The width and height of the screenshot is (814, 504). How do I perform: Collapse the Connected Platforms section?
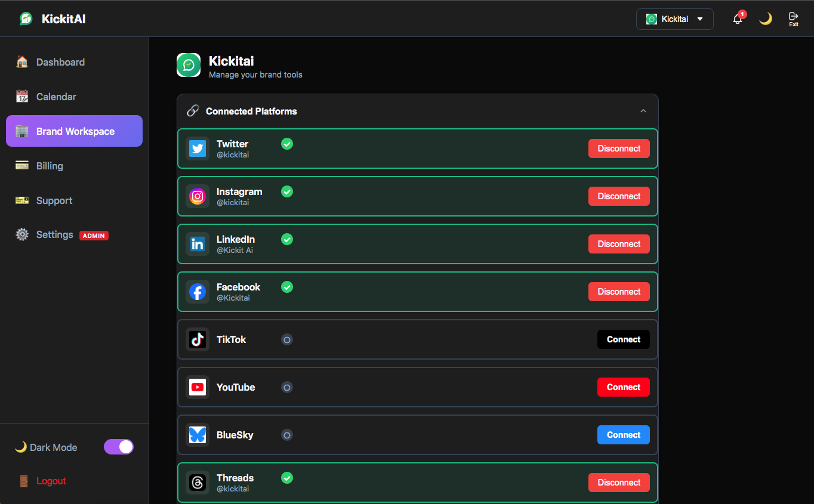[643, 111]
